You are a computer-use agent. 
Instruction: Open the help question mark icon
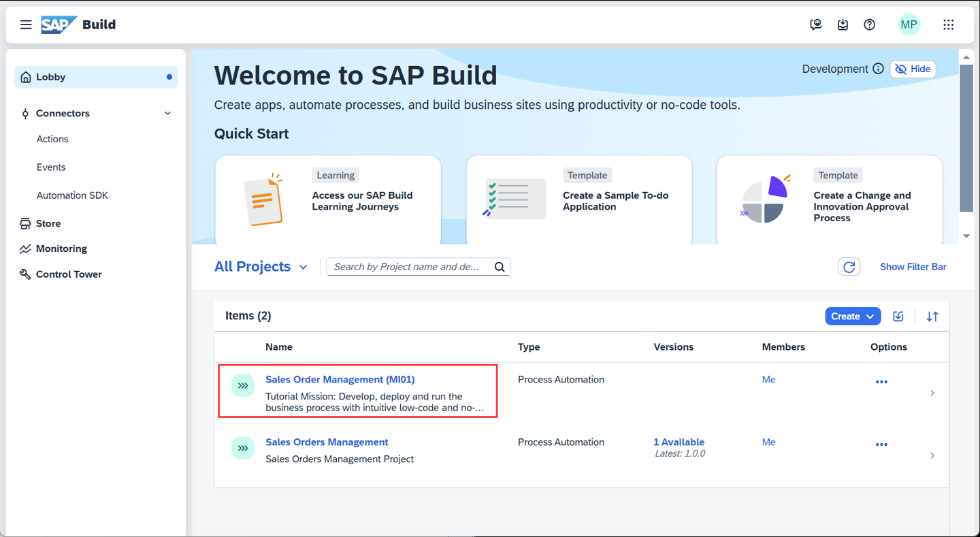(870, 25)
